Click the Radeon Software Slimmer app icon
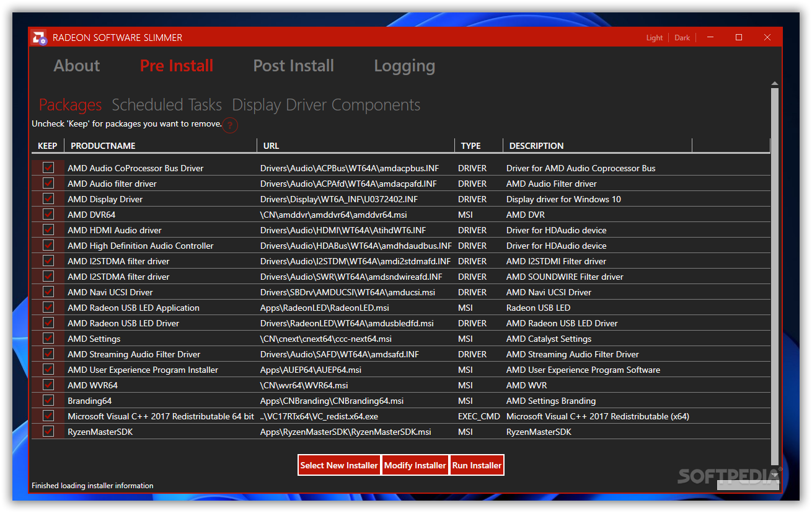 tap(39, 38)
